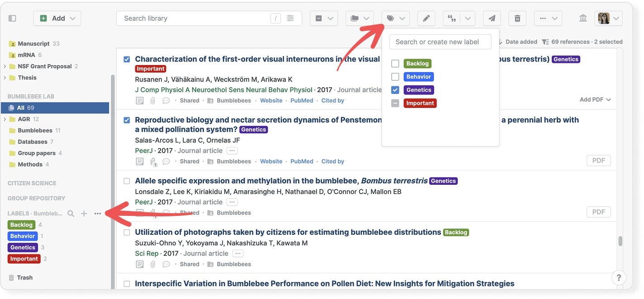
Task: Click the search labels magnifier icon
Action: [71, 214]
